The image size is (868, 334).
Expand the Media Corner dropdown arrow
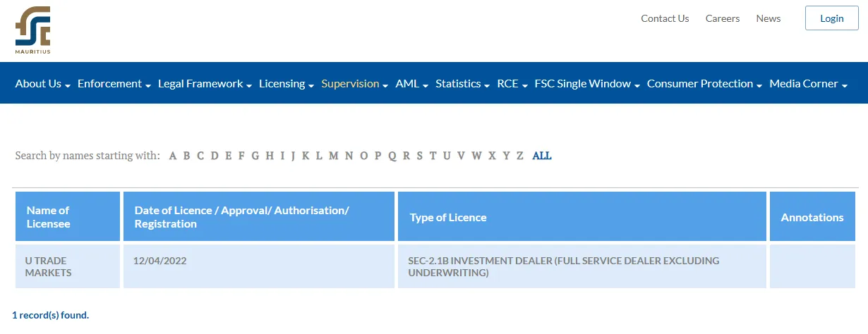click(844, 85)
